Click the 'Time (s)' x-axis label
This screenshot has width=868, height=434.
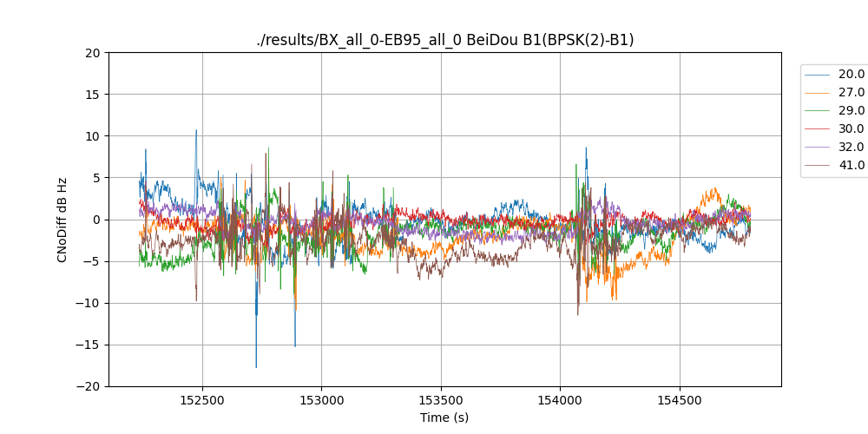tap(444, 418)
